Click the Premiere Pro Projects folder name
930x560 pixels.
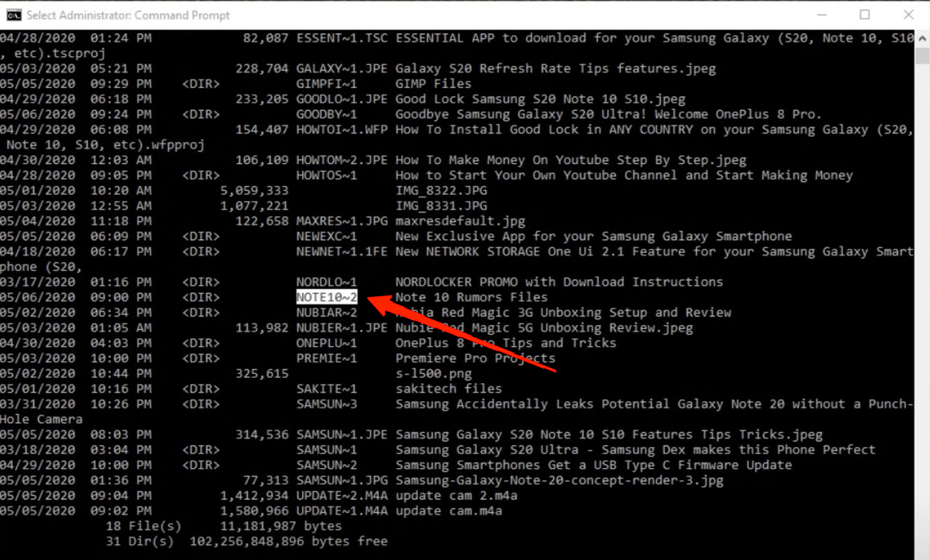point(476,358)
